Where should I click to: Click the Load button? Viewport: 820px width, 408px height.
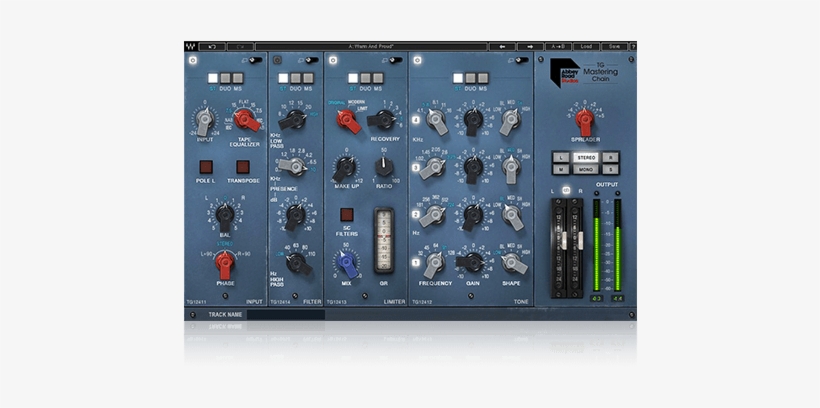586,47
